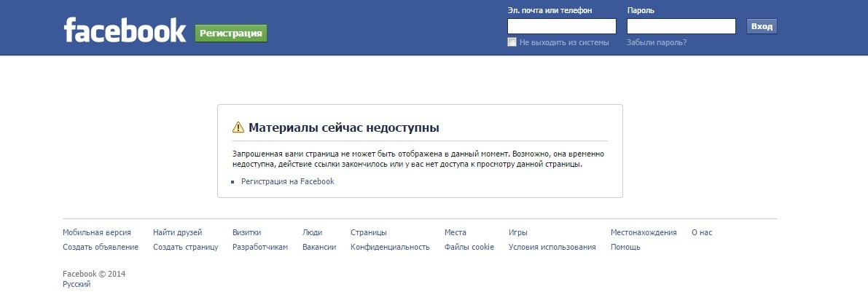The image size is (868, 300).
Task: Follow the Регистрация на Facebook link
Action: (287, 181)
